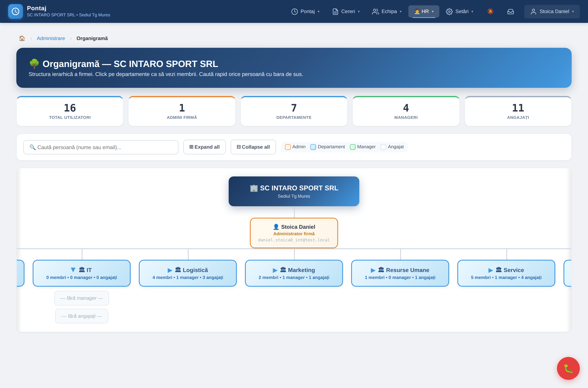Viewport: 588px width, 388px height.
Task: Click the tree icon in Organigramă header
Action: [x=34, y=64]
